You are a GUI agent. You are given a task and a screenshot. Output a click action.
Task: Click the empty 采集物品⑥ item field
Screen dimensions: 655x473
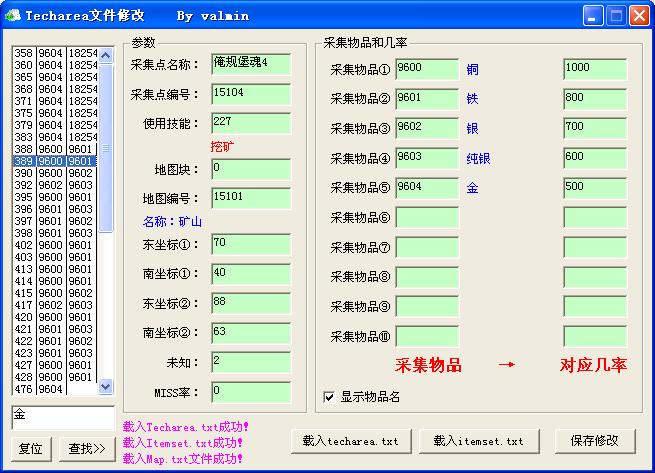tap(426, 217)
